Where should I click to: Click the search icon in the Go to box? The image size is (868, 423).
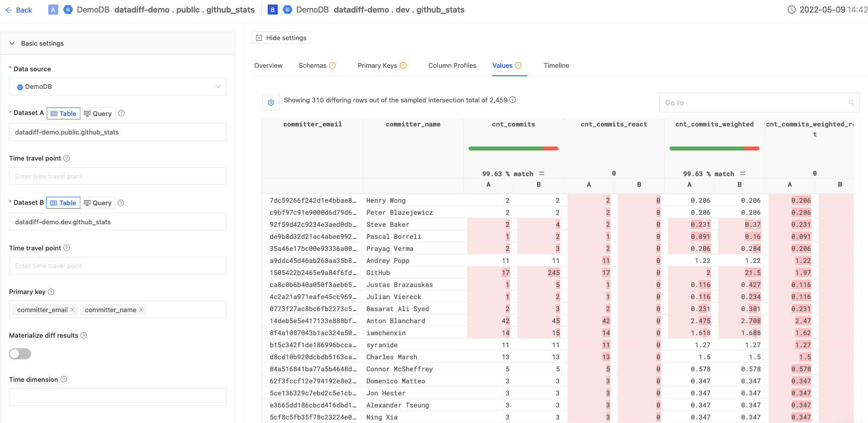pyautogui.click(x=851, y=102)
